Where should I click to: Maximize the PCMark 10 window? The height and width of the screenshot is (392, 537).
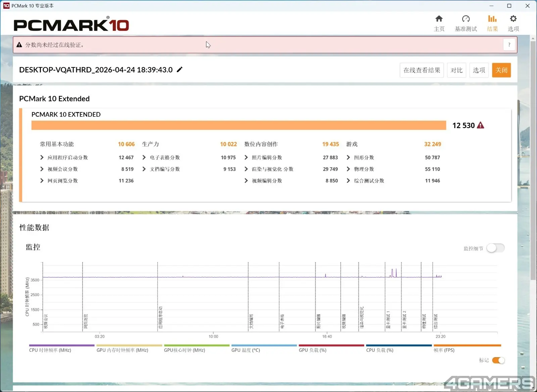point(509,6)
